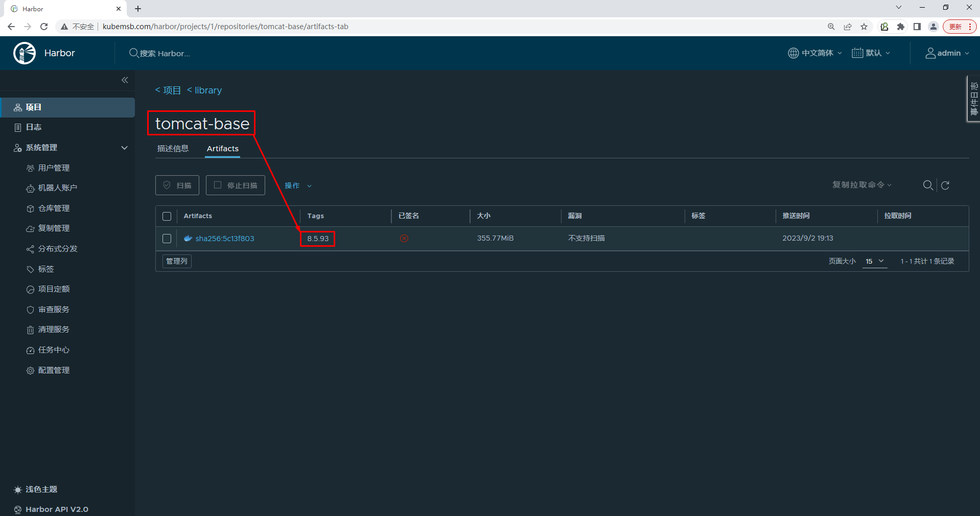Close the Harbor browser tab

119,9
